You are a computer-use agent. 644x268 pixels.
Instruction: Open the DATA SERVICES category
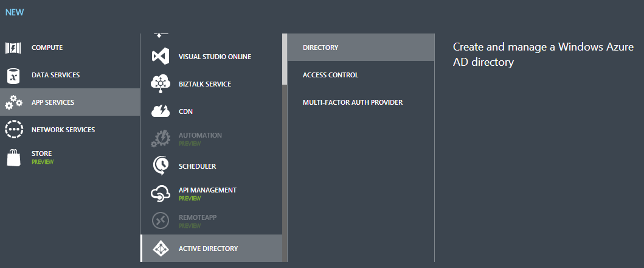[x=55, y=75]
